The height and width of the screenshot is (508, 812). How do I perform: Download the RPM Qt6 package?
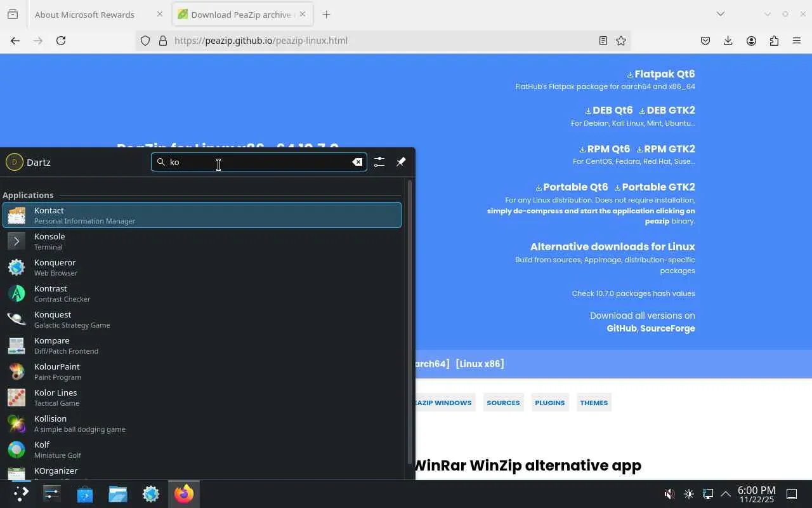pyautogui.click(x=605, y=149)
